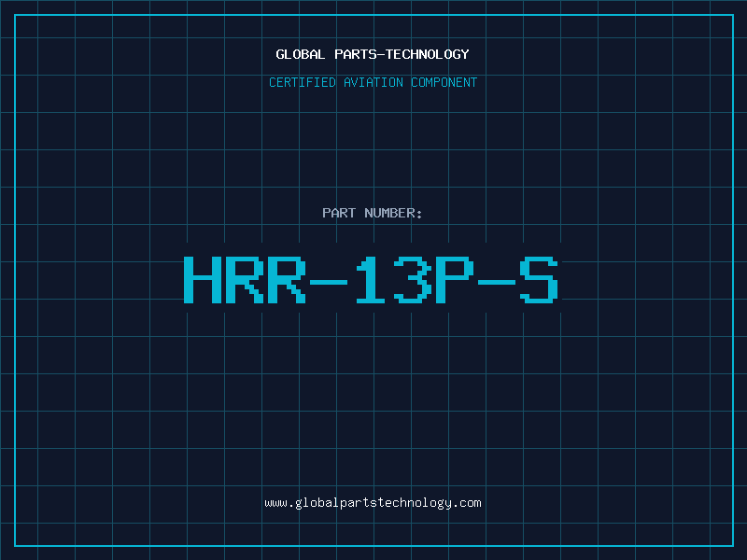Select the GLOBAL PARTS-TECHNOLOGY heading text
Viewport: 747px width, 560px height.
coord(373,54)
